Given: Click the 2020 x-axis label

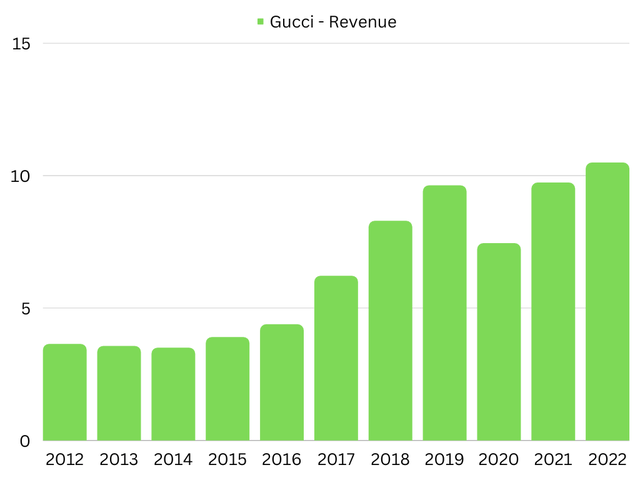Looking at the screenshot, I should (499, 460).
